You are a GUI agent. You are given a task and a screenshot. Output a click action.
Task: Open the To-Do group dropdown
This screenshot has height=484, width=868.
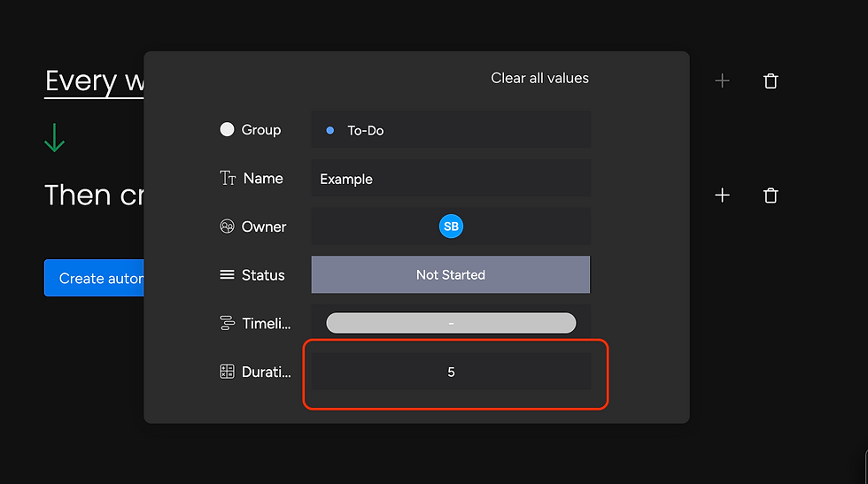[451, 130]
